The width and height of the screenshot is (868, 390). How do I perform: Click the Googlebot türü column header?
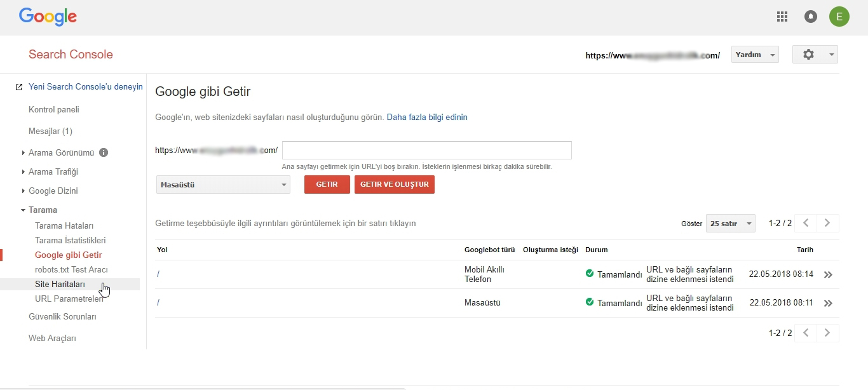click(x=489, y=250)
